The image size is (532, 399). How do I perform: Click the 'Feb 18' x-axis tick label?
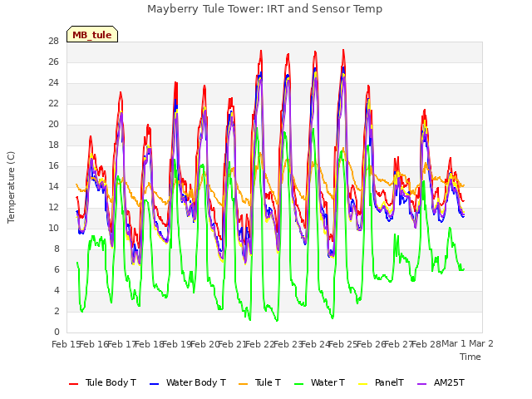coord(150,344)
